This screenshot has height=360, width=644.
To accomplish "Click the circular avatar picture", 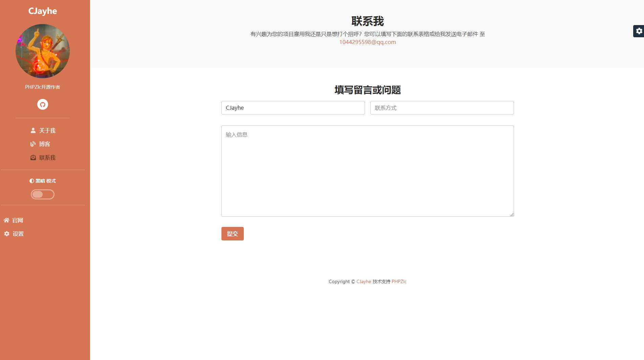I will [x=43, y=51].
